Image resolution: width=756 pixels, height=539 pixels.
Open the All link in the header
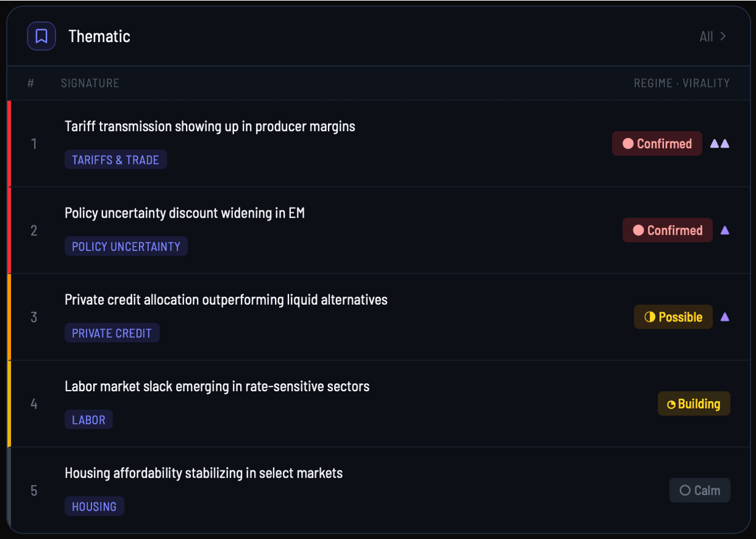click(x=713, y=36)
